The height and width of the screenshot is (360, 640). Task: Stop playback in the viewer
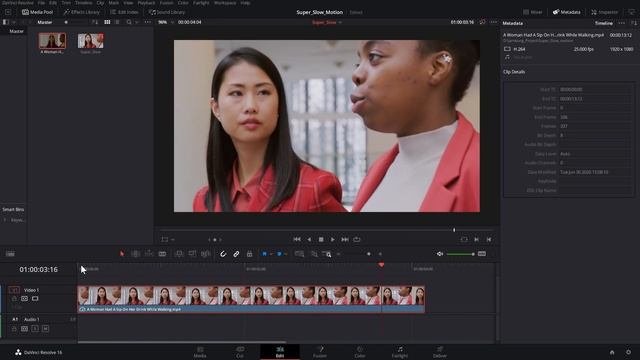[321, 240]
